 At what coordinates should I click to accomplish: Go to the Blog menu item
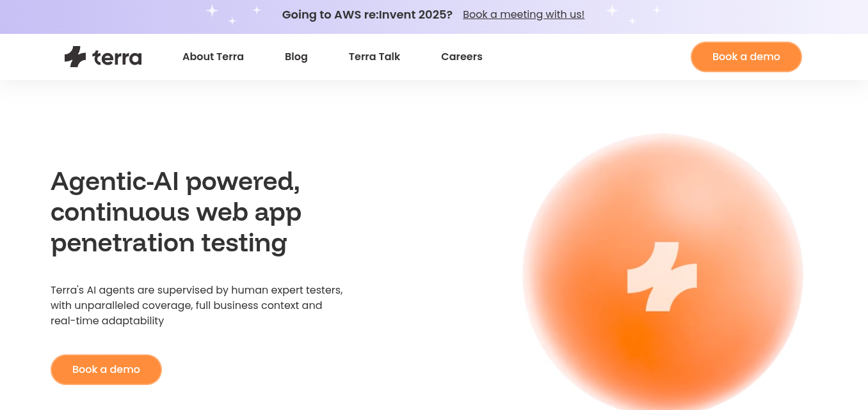pos(296,57)
